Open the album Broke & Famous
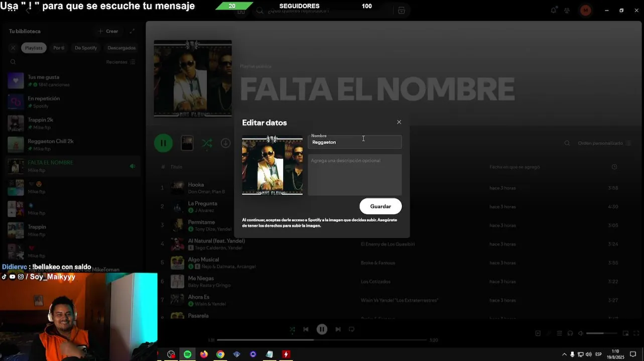 tap(378, 263)
